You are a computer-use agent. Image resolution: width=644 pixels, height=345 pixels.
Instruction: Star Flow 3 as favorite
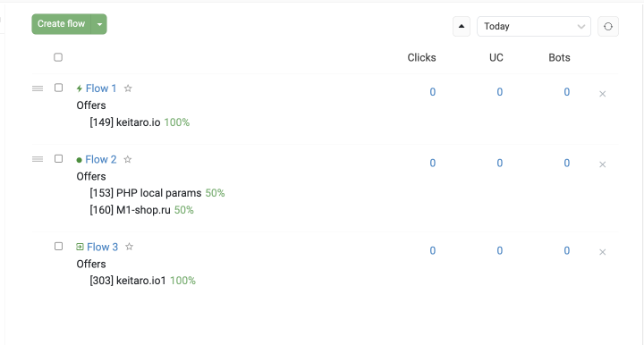129,247
